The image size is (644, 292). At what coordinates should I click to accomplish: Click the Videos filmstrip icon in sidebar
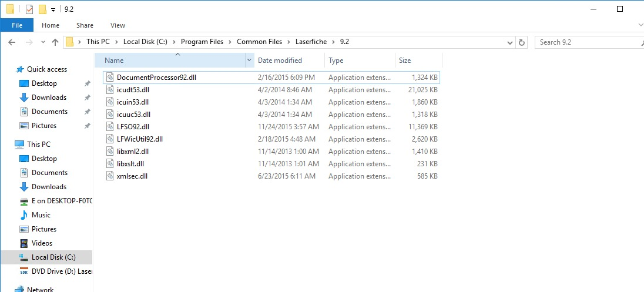click(x=24, y=243)
